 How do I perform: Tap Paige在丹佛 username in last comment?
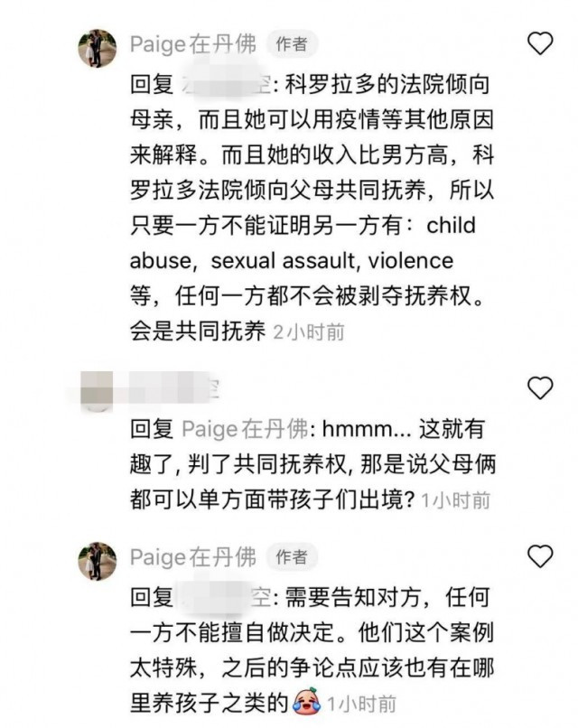pyautogui.click(x=193, y=556)
